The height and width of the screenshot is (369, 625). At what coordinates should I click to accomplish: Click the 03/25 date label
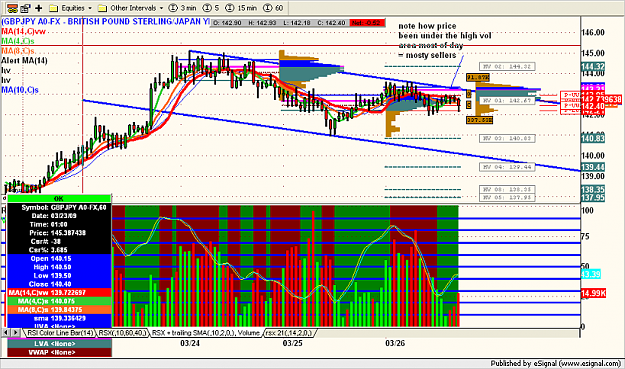point(293,343)
